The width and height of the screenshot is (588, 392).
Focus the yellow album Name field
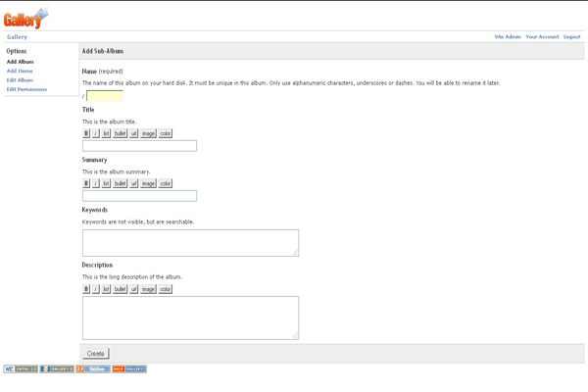pos(105,96)
